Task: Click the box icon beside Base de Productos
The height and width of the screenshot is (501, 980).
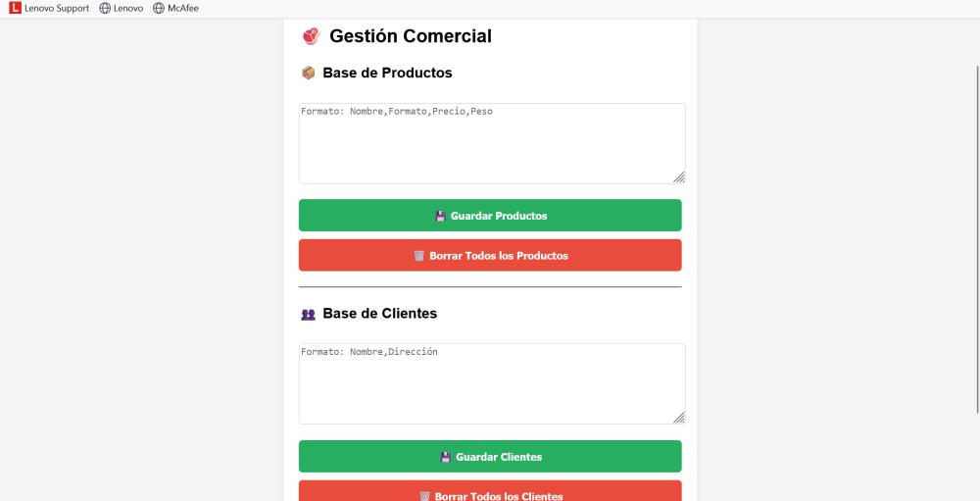Action: click(x=308, y=74)
